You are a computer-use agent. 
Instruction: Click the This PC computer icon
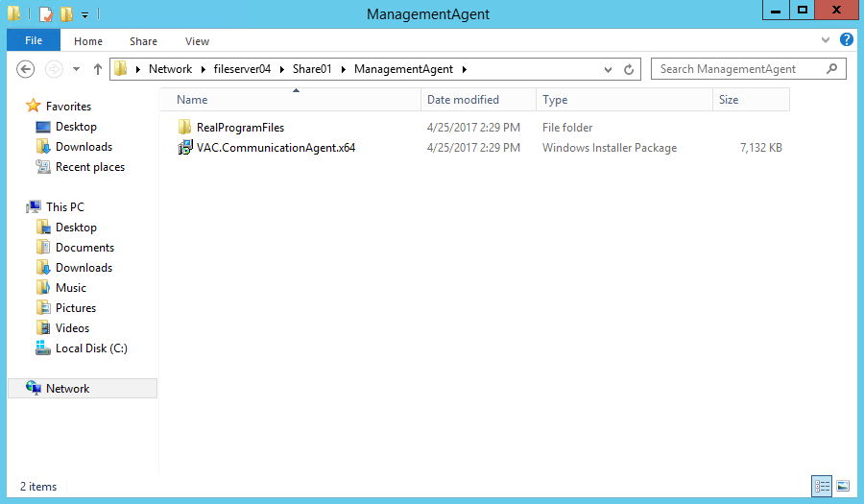point(34,206)
